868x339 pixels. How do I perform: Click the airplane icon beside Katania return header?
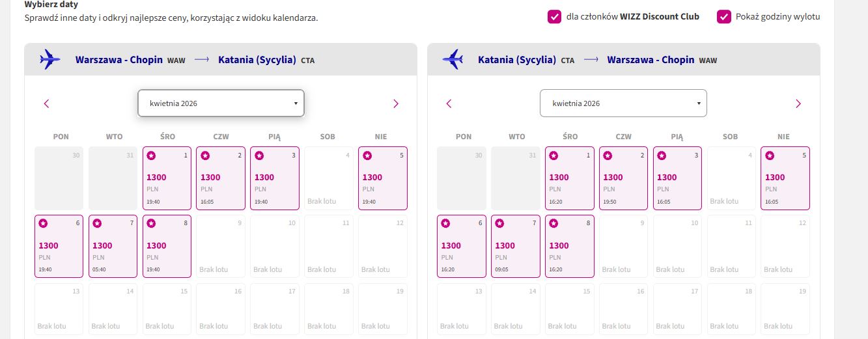pyautogui.click(x=453, y=59)
